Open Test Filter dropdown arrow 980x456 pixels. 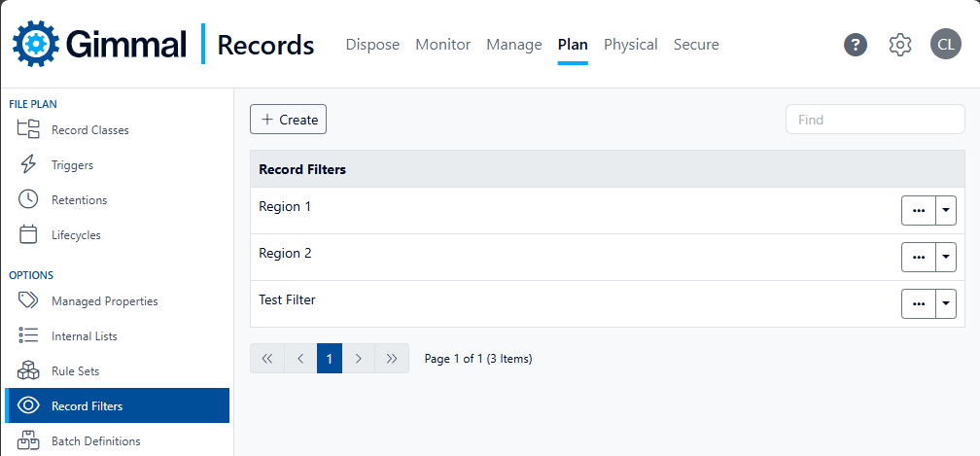pyautogui.click(x=946, y=304)
